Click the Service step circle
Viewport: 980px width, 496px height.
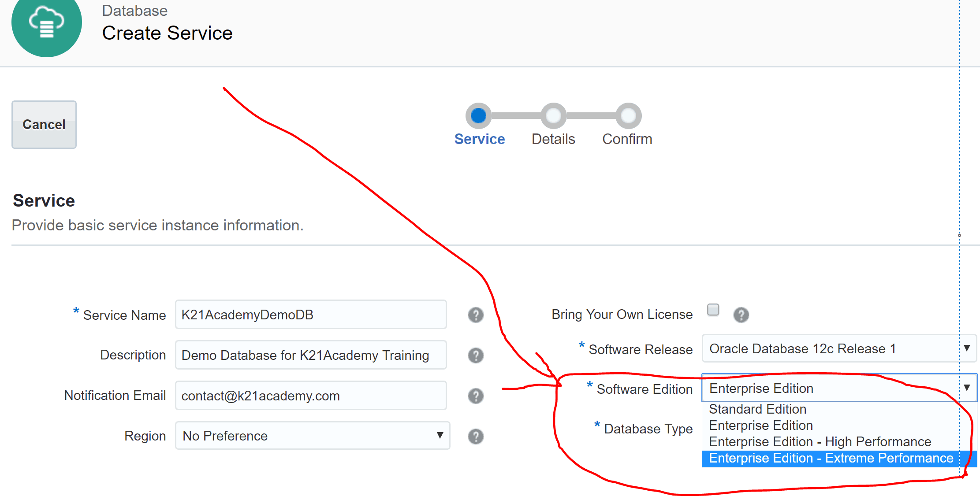[478, 116]
